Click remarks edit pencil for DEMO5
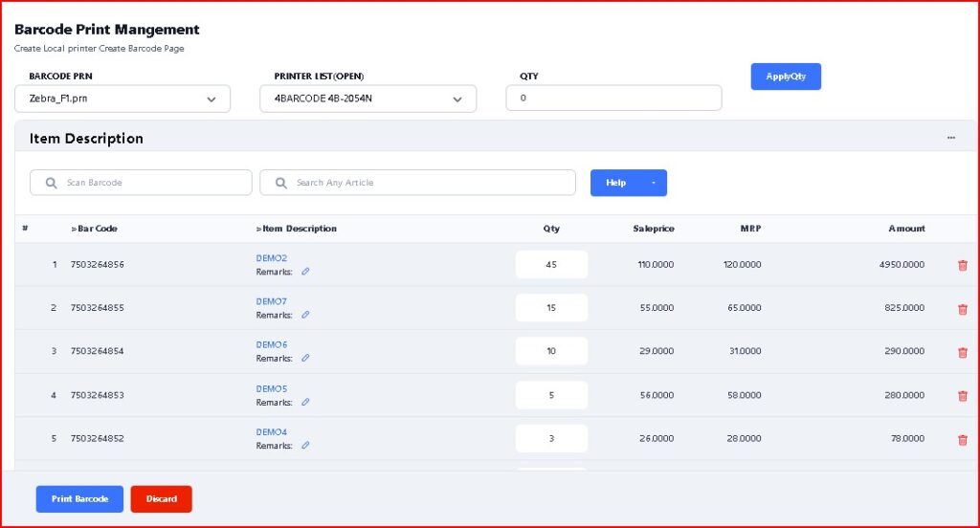 click(x=305, y=403)
